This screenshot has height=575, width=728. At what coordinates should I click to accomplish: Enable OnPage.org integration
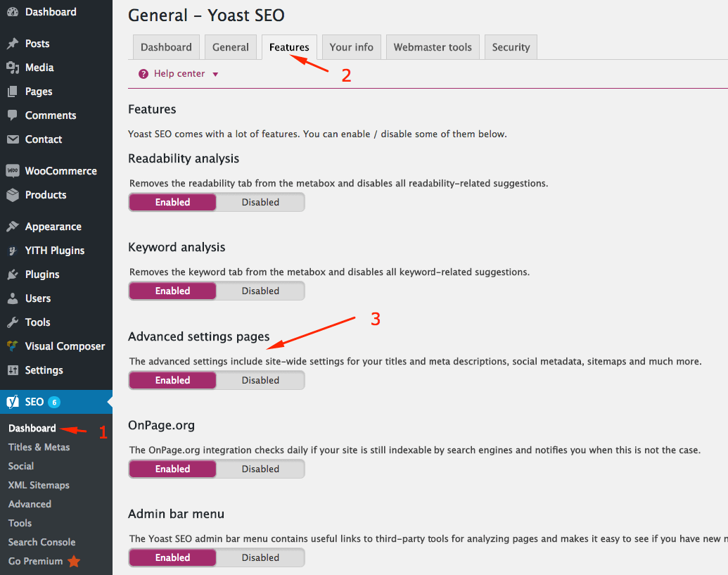click(x=173, y=469)
